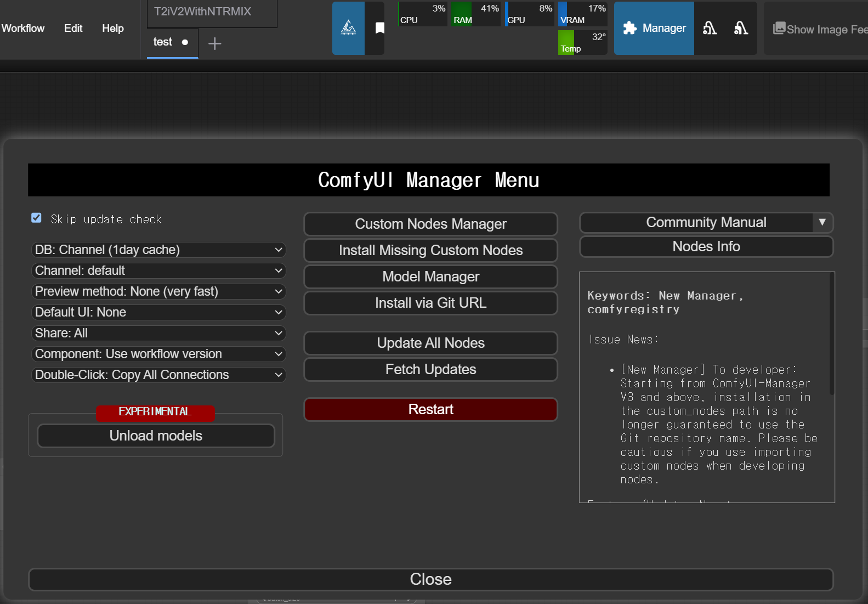The width and height of the screenshot is (868, 604).
Task: Click Install via Git URL
Action: coord(430,303)
